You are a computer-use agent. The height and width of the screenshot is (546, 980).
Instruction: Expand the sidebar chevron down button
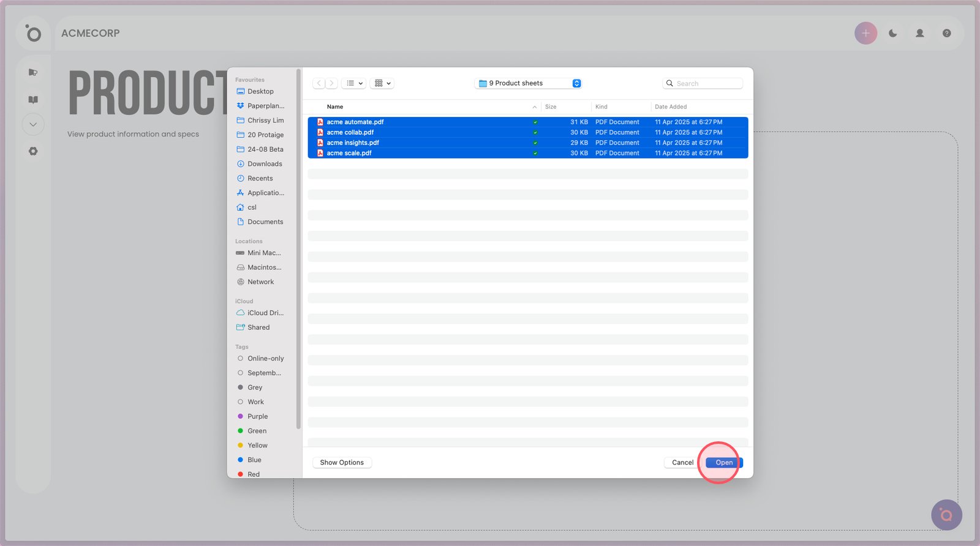tap(33, 124)
